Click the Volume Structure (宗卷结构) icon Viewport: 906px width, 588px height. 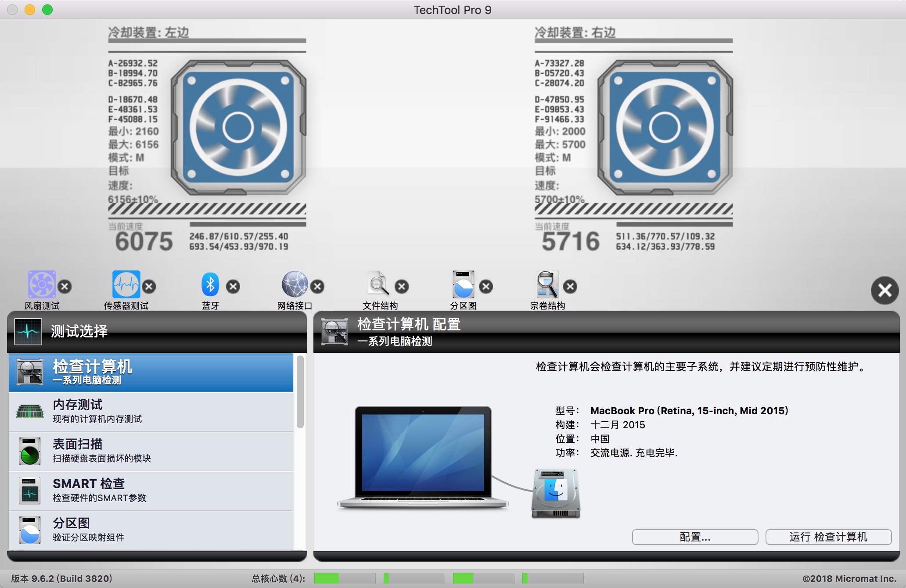pos(547,284)
